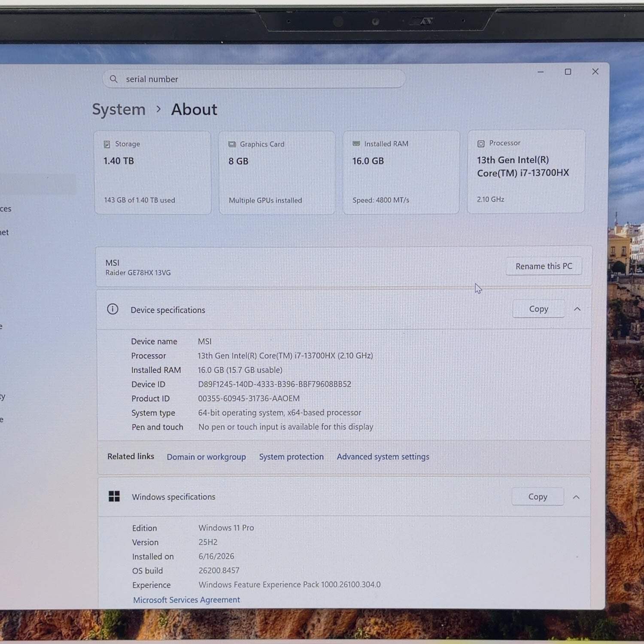Go back to System breadcrumb
The height and width of the screenshot is (644, 644).
[x=119, y=109]
